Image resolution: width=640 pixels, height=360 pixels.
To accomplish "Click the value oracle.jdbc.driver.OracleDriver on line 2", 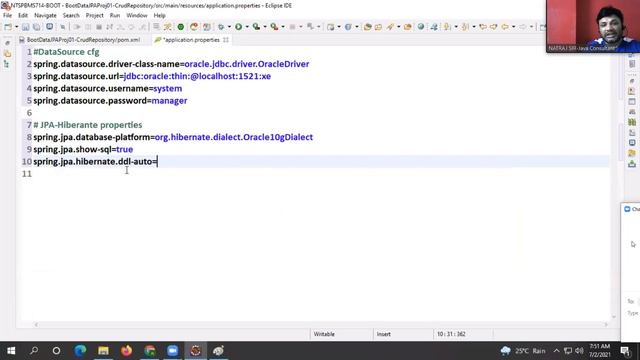I will pyautogui.click(x=247, y=64).
